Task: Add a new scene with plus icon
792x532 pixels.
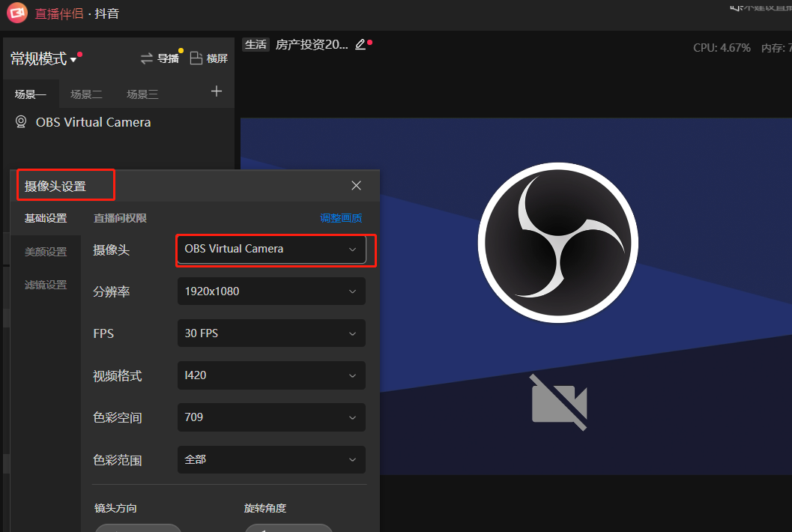Action: (217, 91)
